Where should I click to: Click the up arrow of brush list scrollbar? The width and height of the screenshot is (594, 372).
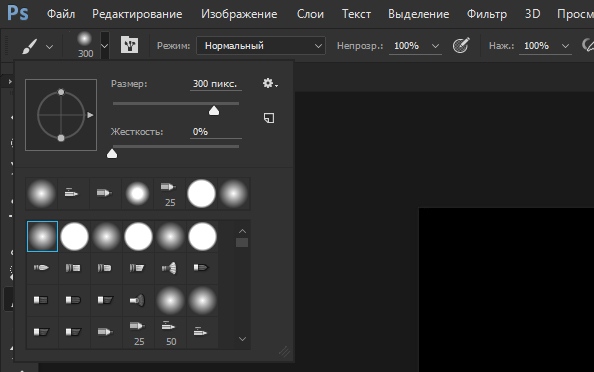pyautogui.click(x=242, y=231)
